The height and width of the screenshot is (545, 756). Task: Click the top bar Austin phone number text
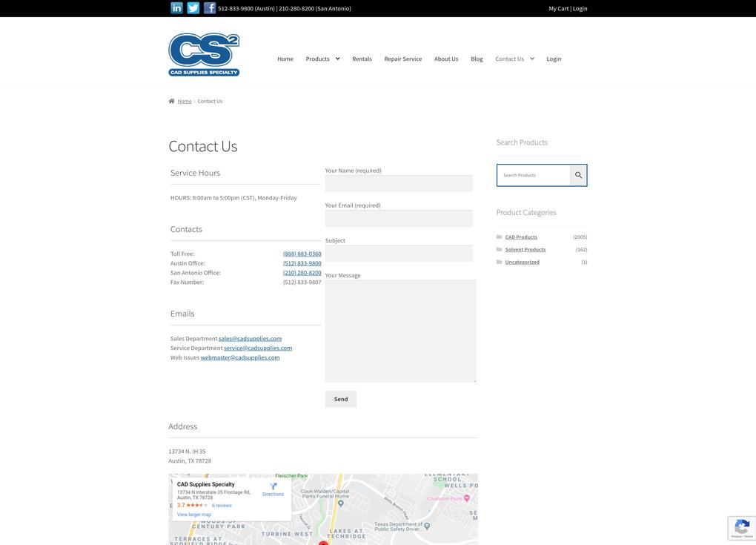tap(246, 9)
